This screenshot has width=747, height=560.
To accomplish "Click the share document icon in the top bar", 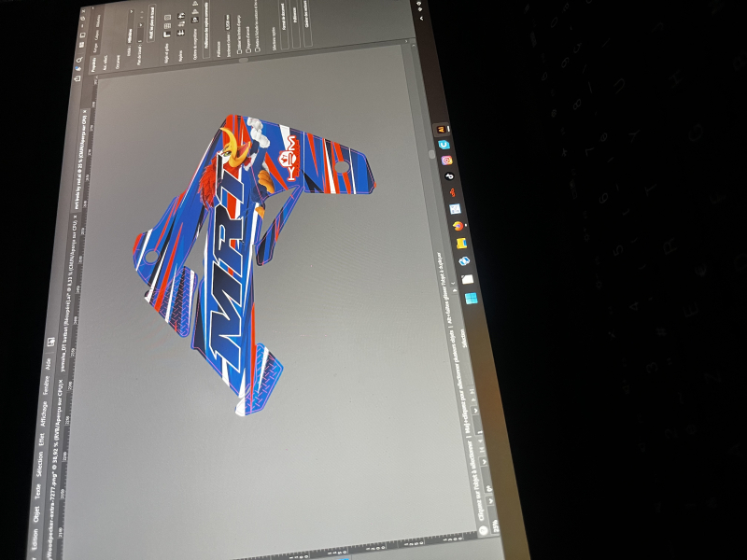I will click(78, 78).
